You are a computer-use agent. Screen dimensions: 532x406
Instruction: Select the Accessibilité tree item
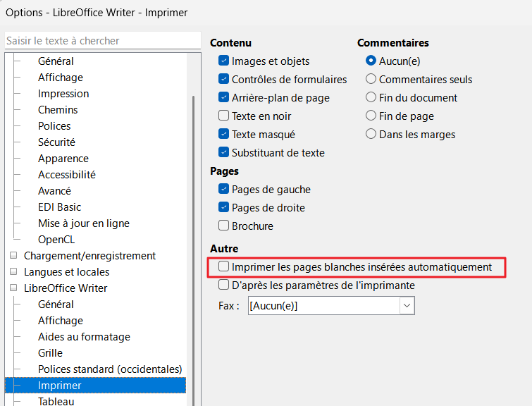67,175
